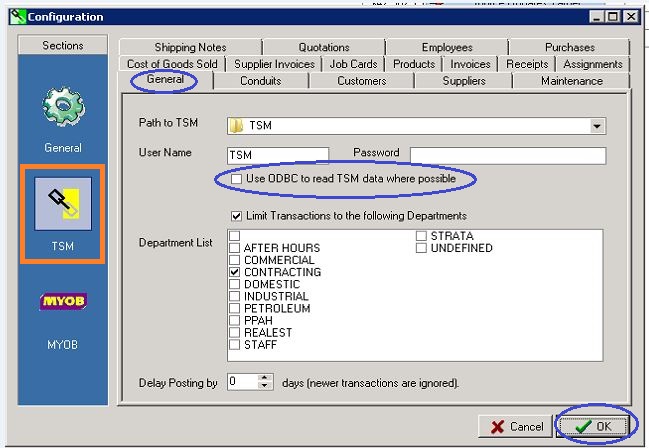Check the REALEST department
This screenshot has height=448, width=649.
[235, 332]
